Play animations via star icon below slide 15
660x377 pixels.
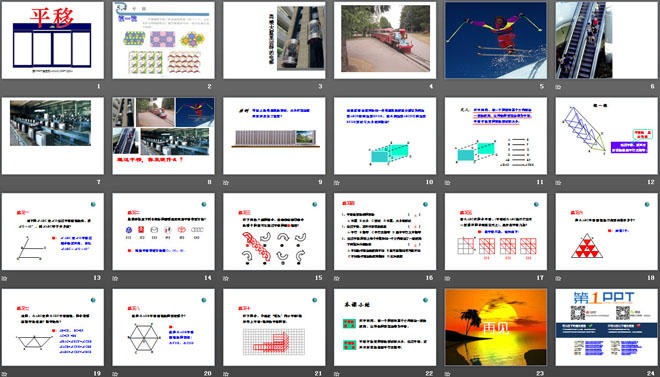(x=226, y=278)
